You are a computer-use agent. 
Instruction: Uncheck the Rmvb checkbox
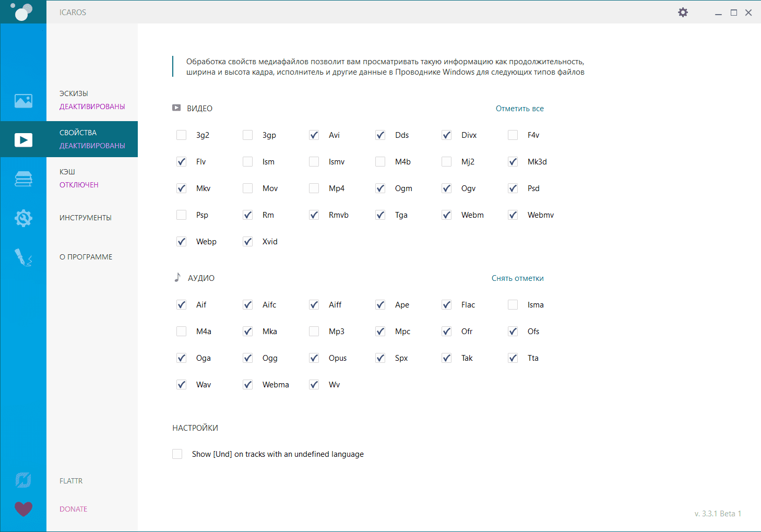point(314,215)
